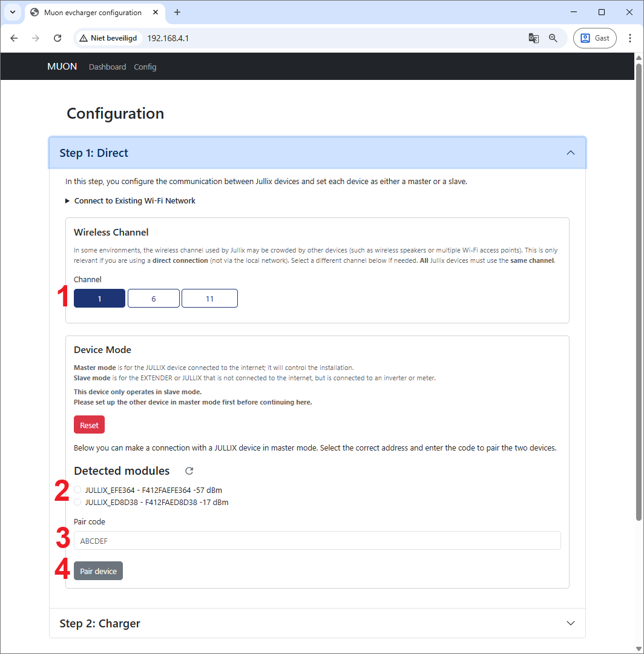Switch wireless channel to 6
The image size is (644, 654).
pos(154,299)
